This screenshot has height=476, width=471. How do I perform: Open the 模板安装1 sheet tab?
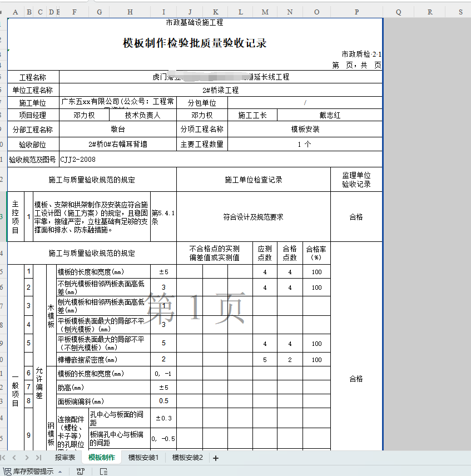[143, 458]
